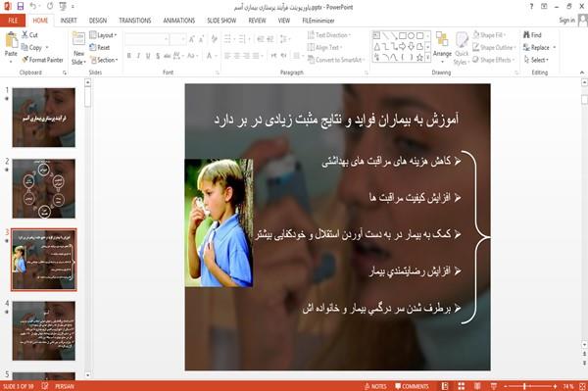
Task: Open Shape Effects dropdown
Action: click(493, 60)
